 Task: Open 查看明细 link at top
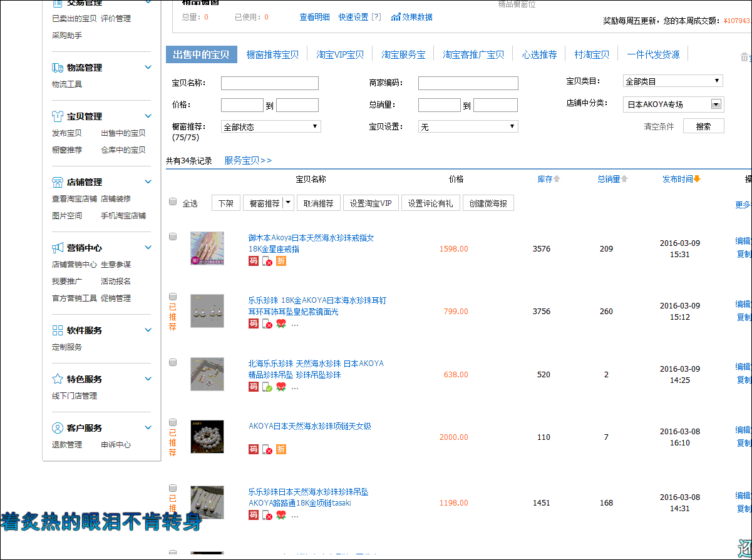point(314,17)
